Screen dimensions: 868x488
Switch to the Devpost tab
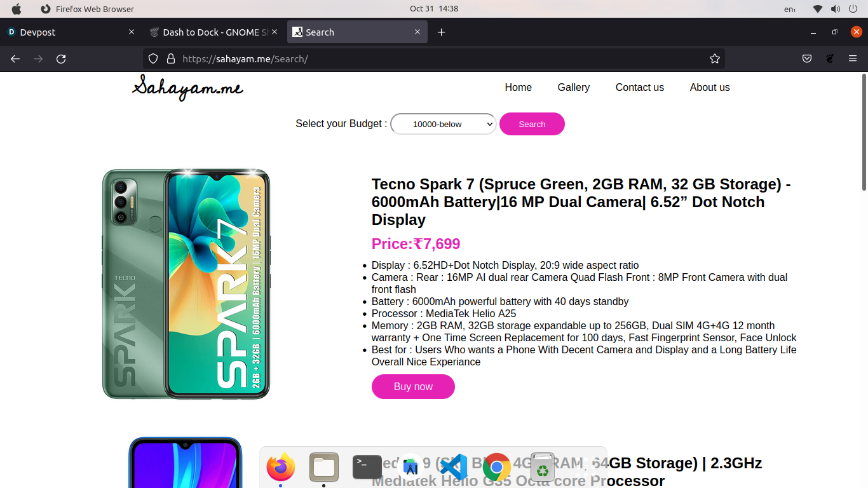click(70, 32)
